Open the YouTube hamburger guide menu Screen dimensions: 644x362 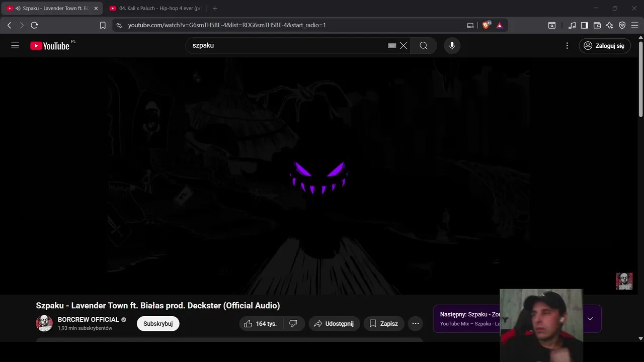15,46
